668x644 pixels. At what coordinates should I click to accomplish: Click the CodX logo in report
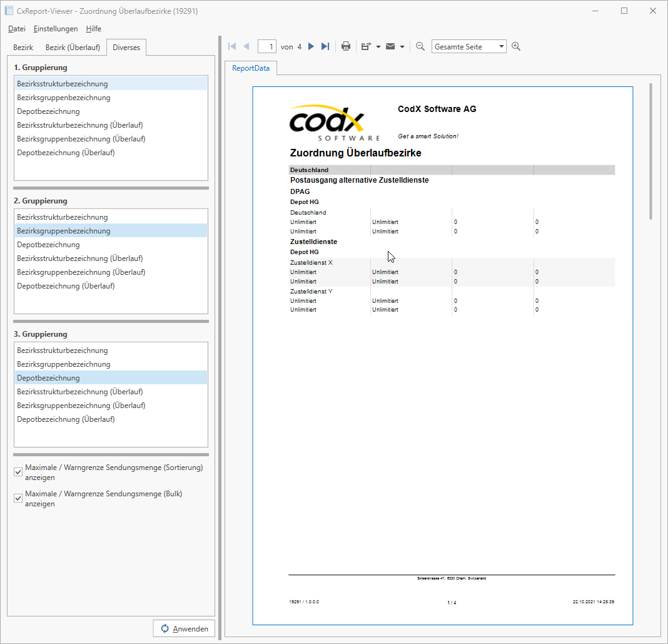(335, 123)
